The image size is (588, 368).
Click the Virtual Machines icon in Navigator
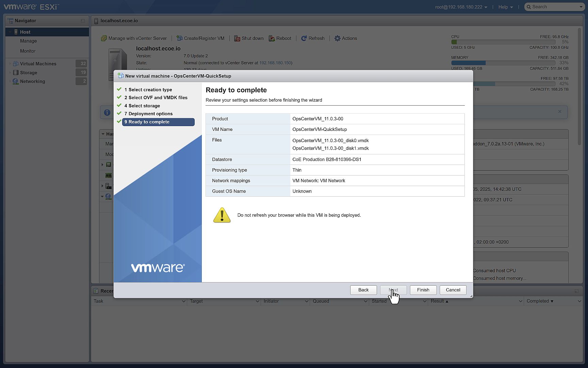pos(16,64)
